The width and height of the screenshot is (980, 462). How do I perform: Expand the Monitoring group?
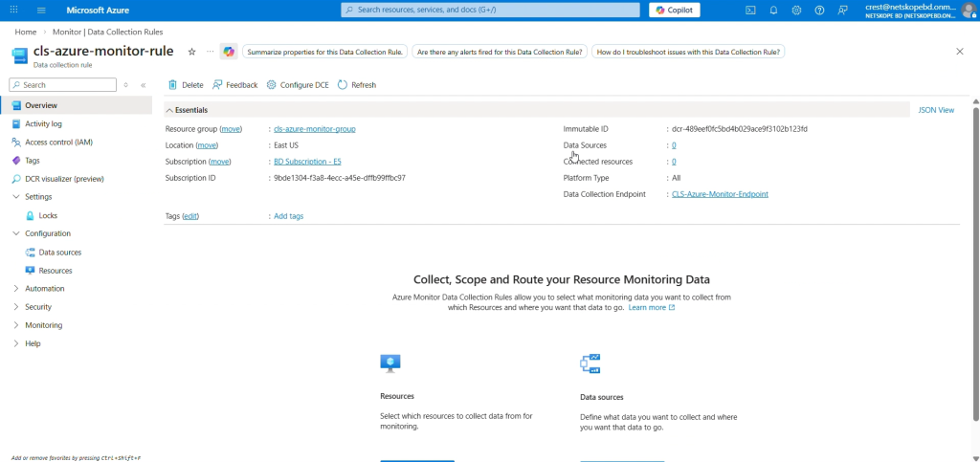[x=16, y=325]
